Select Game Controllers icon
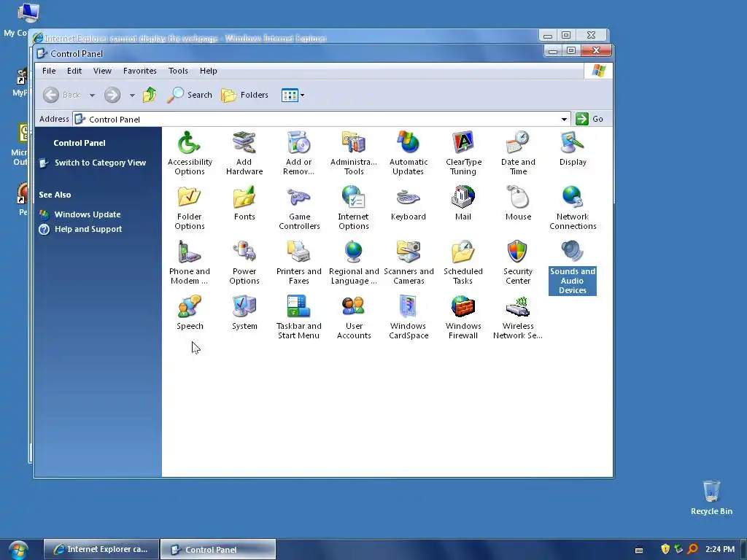The width and height of the screenshot is (747, 560). pyautogui.click(x=299, y=208)
